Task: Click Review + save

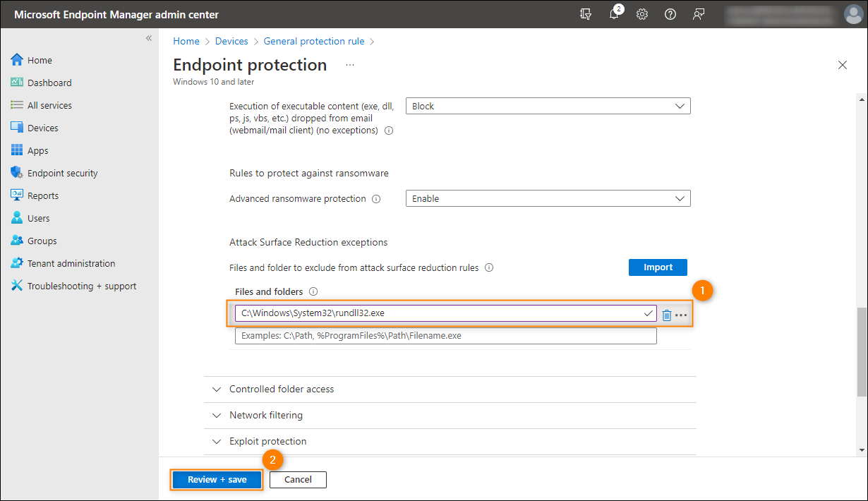Action: pyautogui.click(x=217, y=480)
